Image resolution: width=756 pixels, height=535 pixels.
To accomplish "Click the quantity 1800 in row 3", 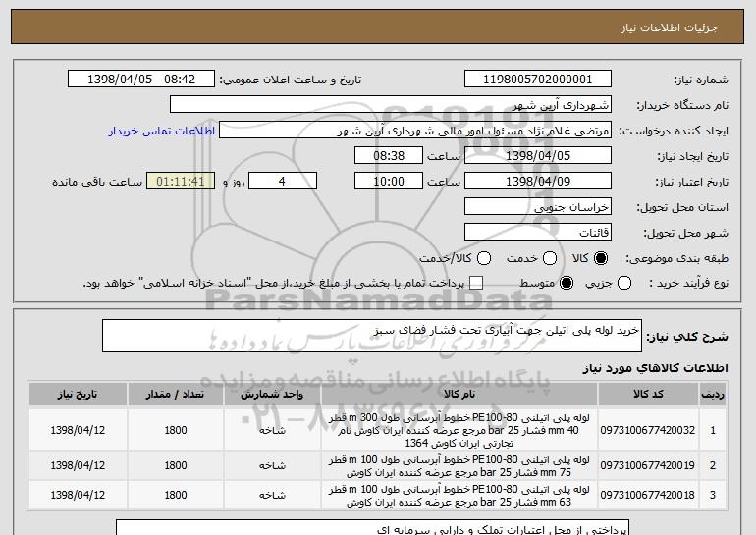I will 176,495.
